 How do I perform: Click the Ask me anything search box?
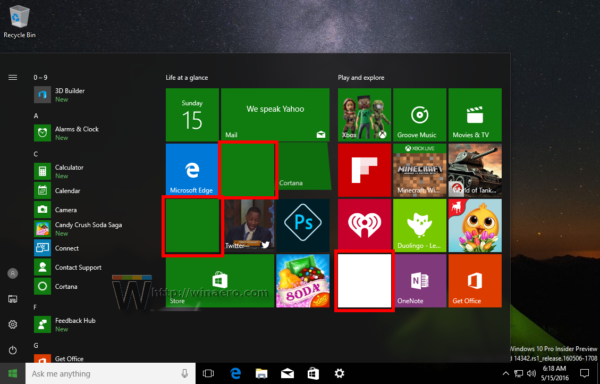(110, 374)
